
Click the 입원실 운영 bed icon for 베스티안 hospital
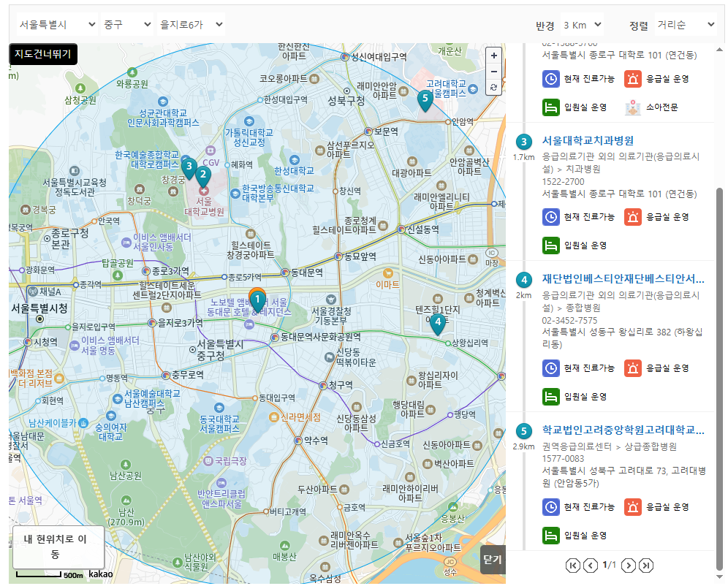(550, 397)
